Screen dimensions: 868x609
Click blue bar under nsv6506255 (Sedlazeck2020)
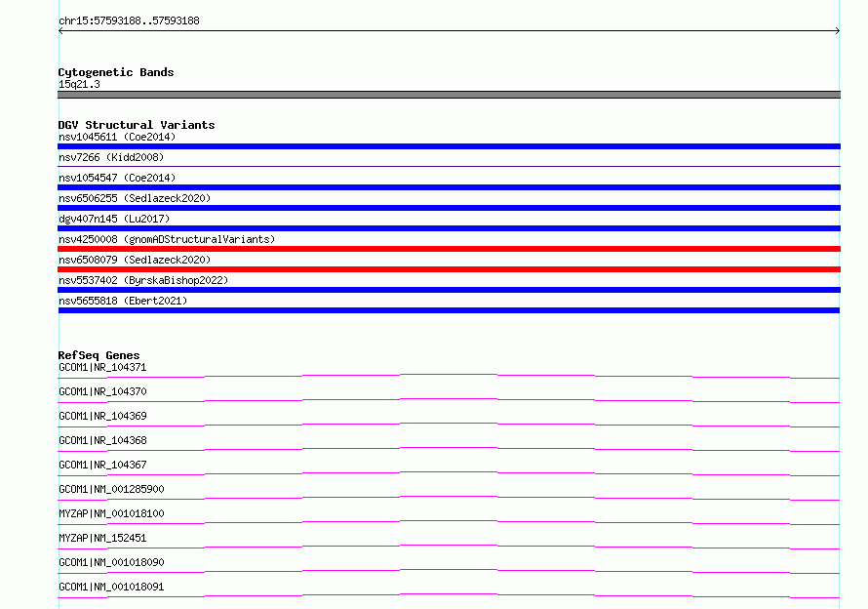click(449, 208)
